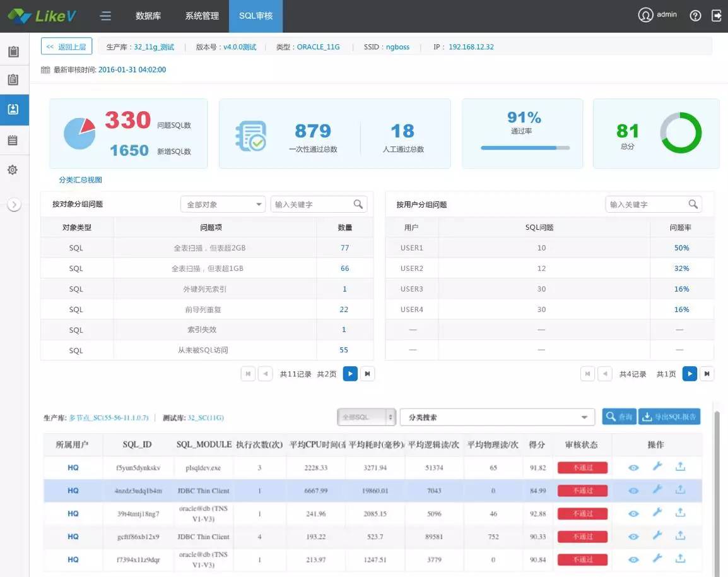Expand the 全部对象 dropdown
The height and width of the screenshot is (577, 728).
pyautogui.click(x=222, y=204)
